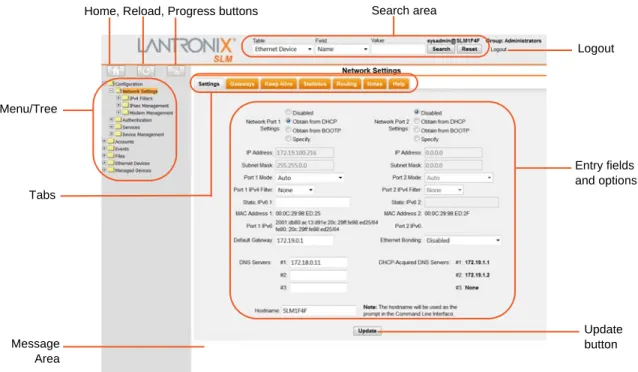Click the DNS Servers #1 input field
This screenshot has width=638, height=372.
coord(318,263)
